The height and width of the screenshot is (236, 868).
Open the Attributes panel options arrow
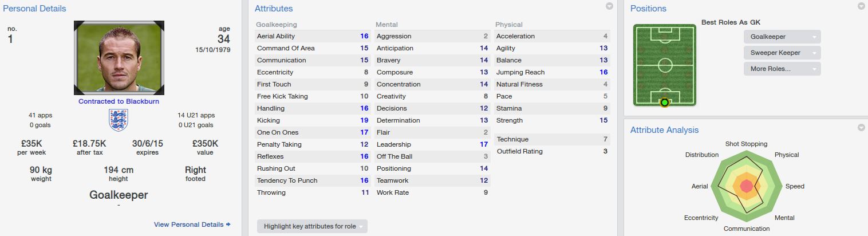[609, 6]
